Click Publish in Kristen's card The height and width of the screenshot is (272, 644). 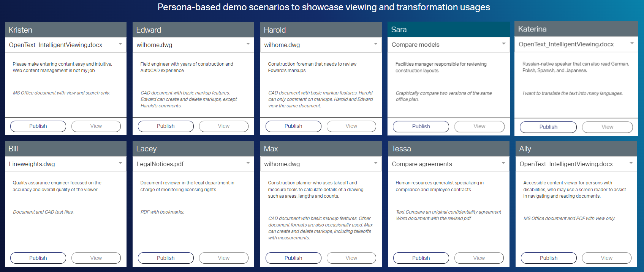(38, 126)
